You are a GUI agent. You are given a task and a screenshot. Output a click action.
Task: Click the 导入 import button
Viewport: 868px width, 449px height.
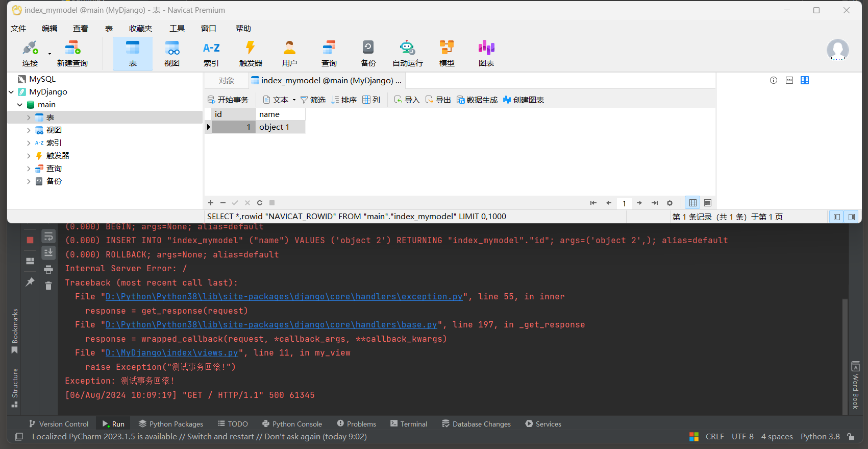(407, 100)
